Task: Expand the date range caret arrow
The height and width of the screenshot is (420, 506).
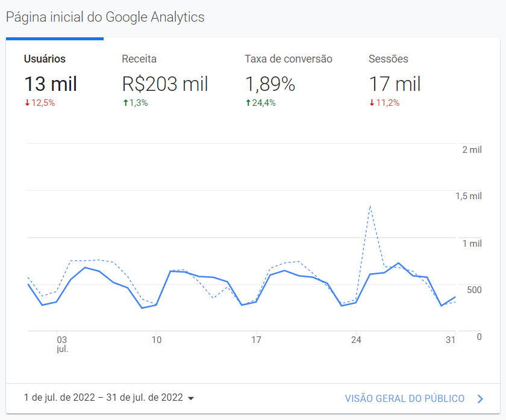Action: point(191,398)
